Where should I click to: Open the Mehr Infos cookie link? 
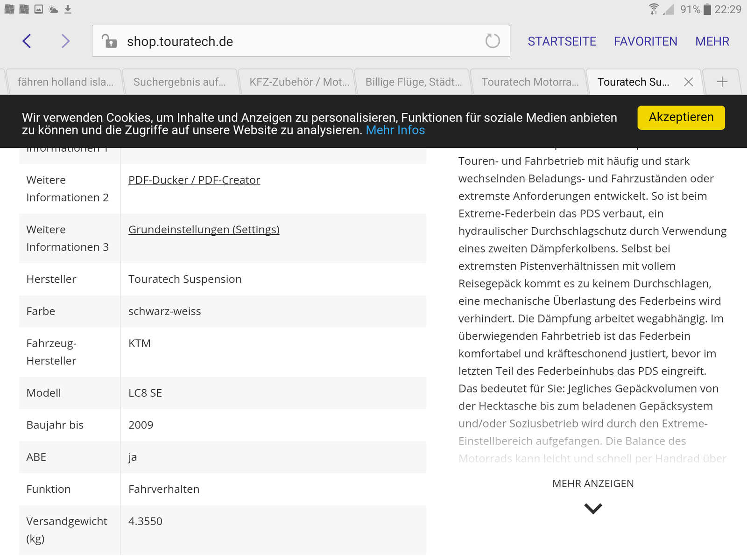(x=395, y=130)
